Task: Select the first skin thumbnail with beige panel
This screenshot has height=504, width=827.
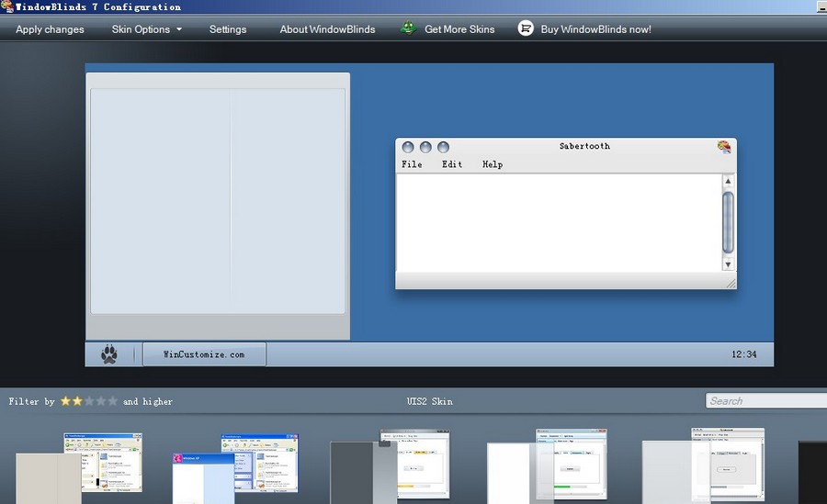Action: point(79,468)
